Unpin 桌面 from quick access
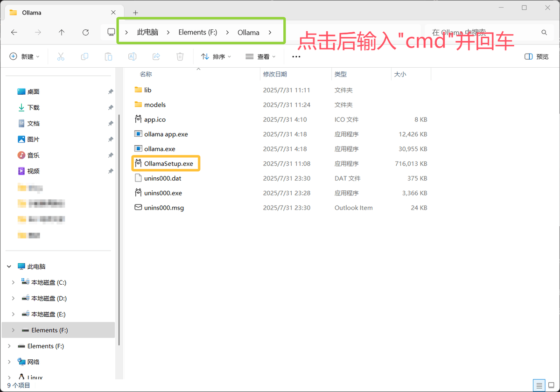Screen dimensions: 560x392 tap(111, 92)
